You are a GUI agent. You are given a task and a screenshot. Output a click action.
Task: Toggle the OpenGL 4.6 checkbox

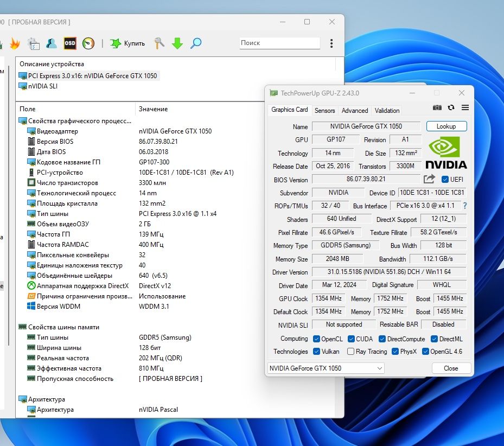click(425, 352)
